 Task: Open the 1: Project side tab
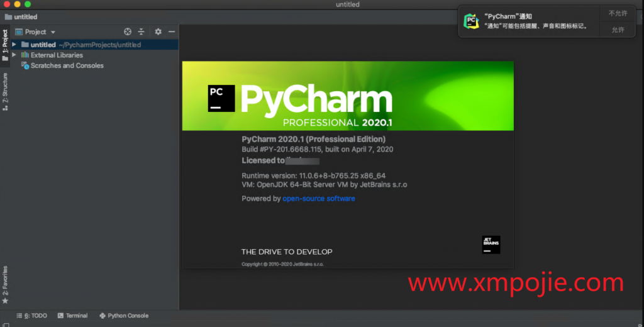tap(5, 45)
